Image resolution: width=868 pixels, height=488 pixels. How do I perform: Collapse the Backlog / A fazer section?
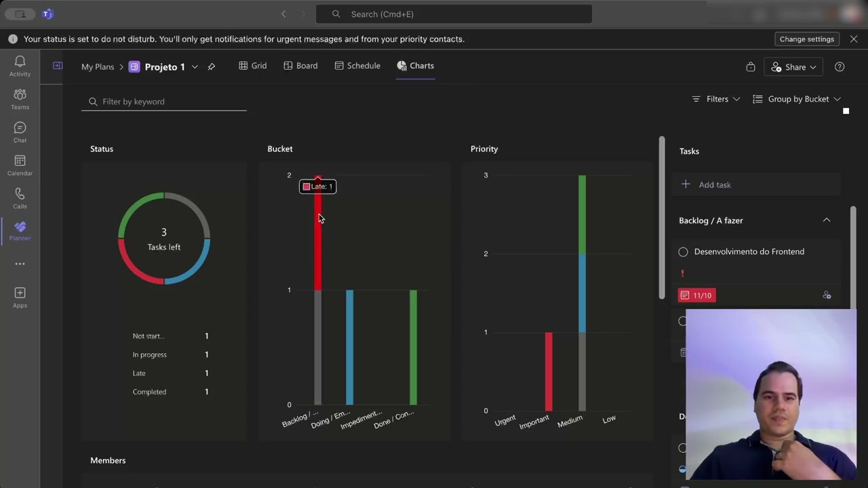point(827,220)
